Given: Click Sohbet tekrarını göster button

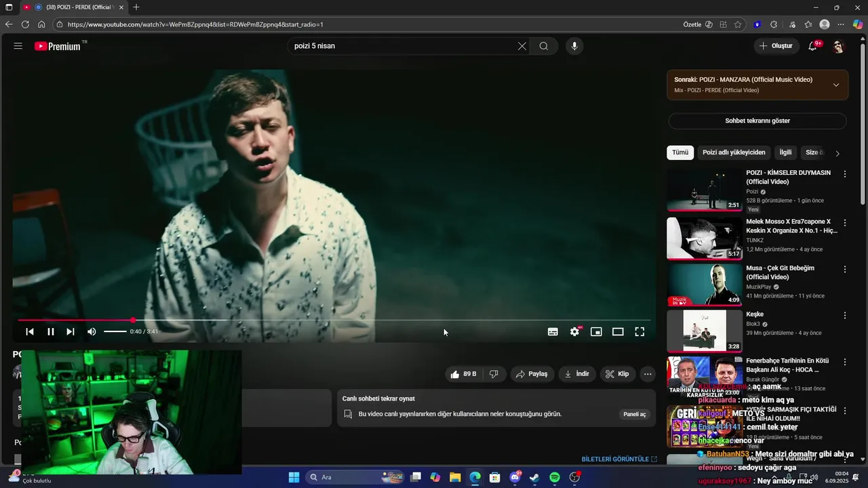Looking at the screenshot, I should [x=757, y=121].
